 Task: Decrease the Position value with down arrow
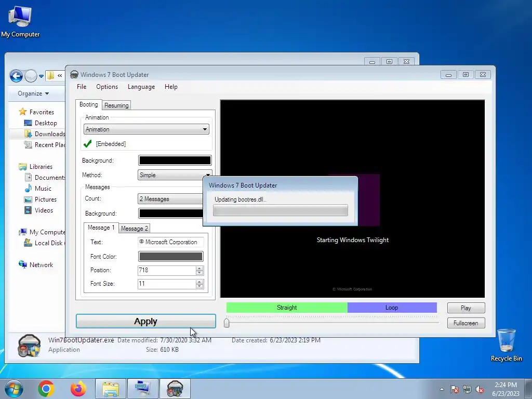199,272
